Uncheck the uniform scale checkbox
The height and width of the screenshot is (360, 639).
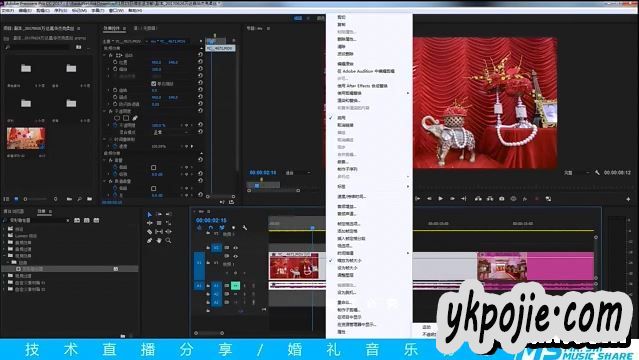(154, 84)
